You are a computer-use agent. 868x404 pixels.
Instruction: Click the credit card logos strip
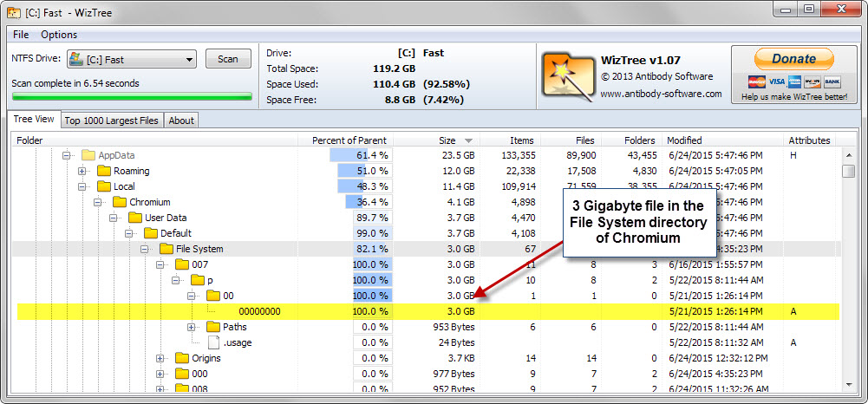click(793, 81)
